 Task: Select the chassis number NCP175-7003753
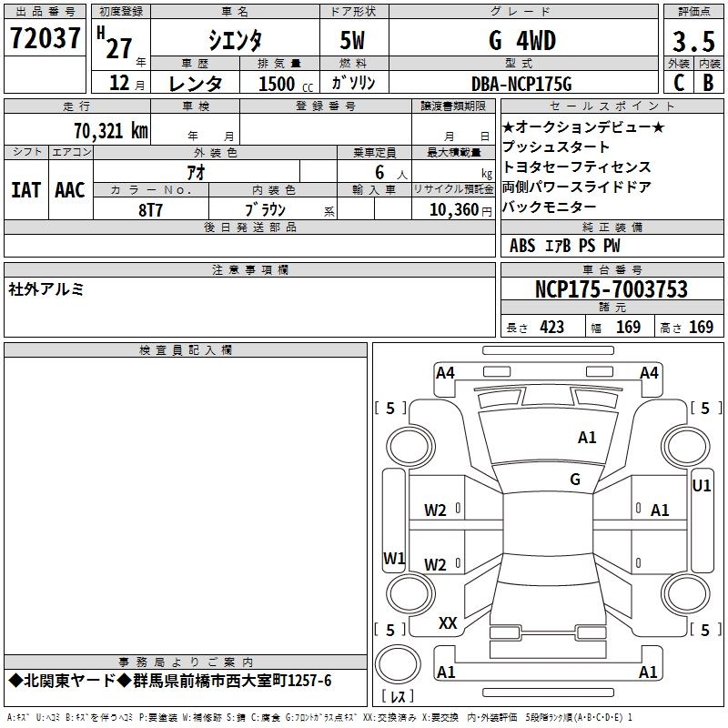pos(612,289)
